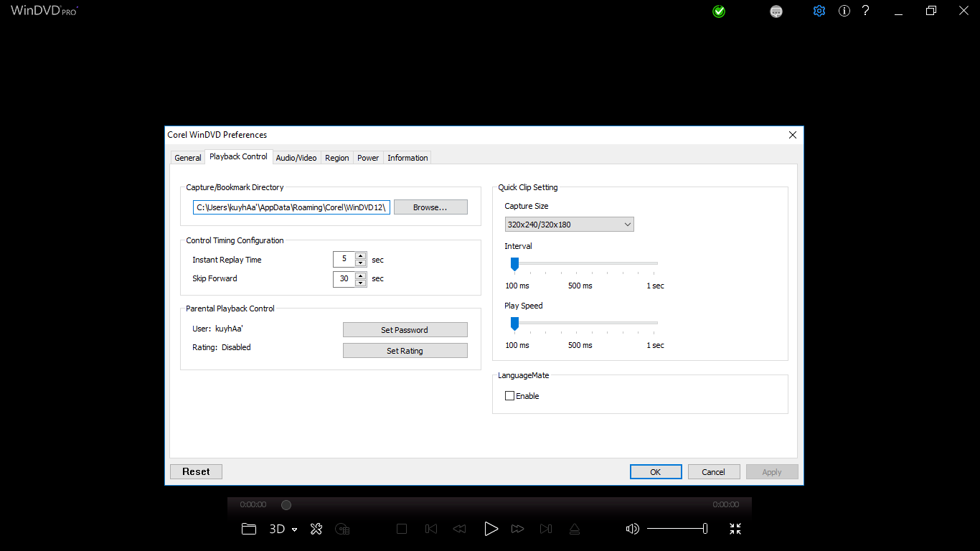The image size is (980, 551).
Task: Confirm preferences with OK button
Action: coord(656,472)
